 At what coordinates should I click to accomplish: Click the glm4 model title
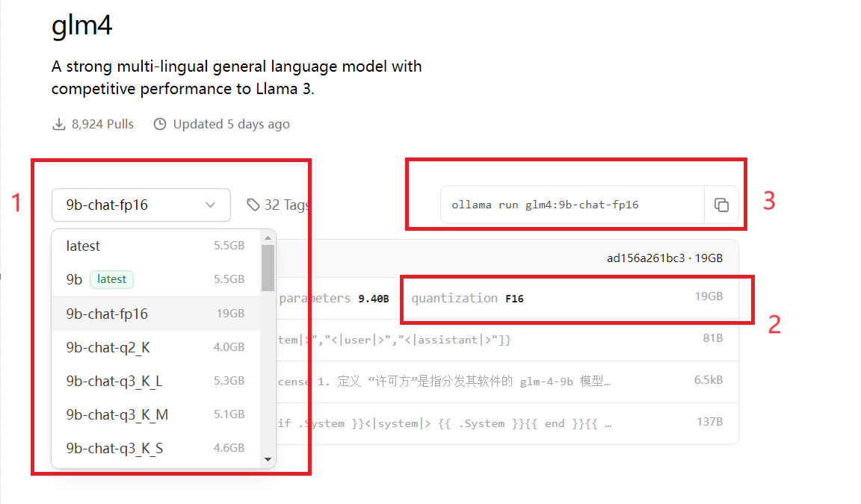click(x=81, y=25)
